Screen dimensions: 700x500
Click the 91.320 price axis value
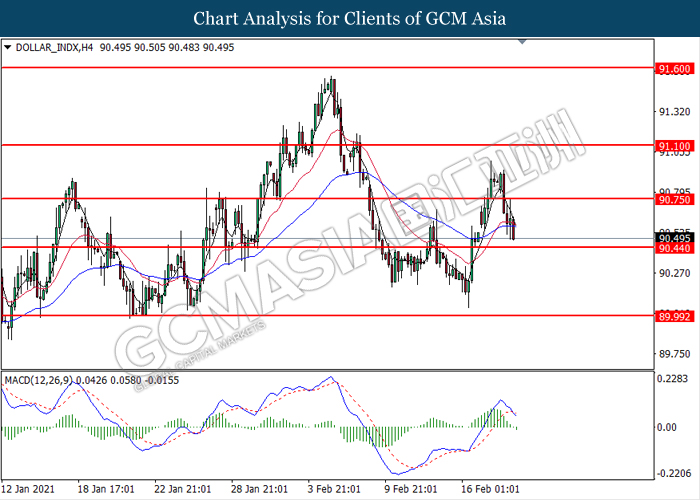click(x=675, y=111)
